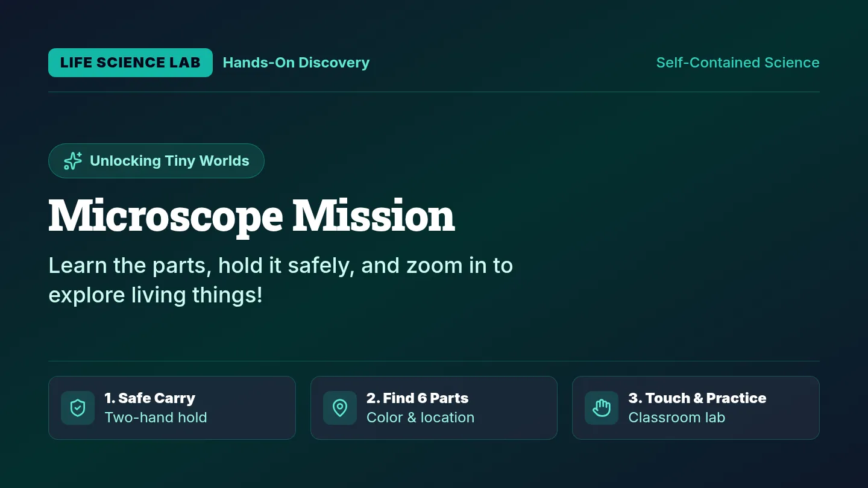Click the 3. Touch & Practice heading

697,398
